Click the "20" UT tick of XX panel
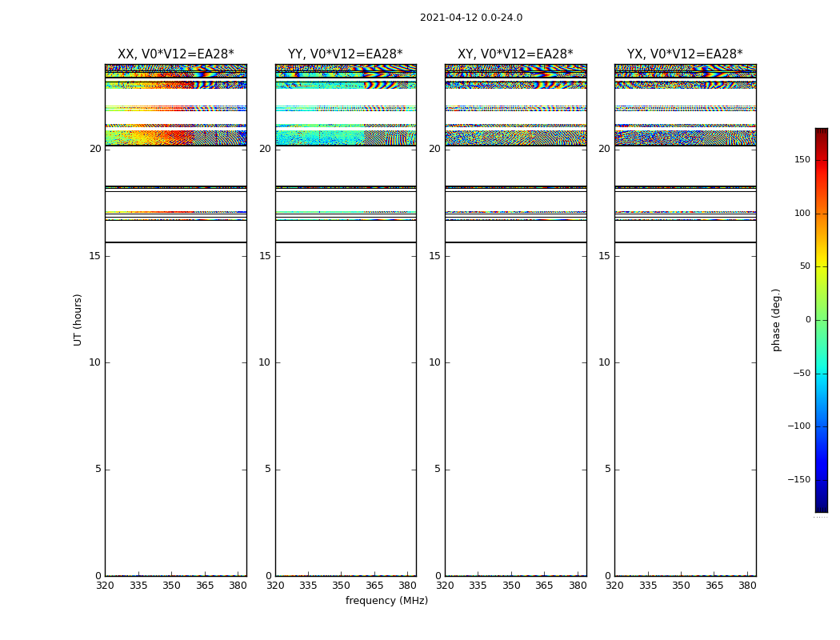The height and width of the screenshot is (640, 840). click(x=95, y=149)
